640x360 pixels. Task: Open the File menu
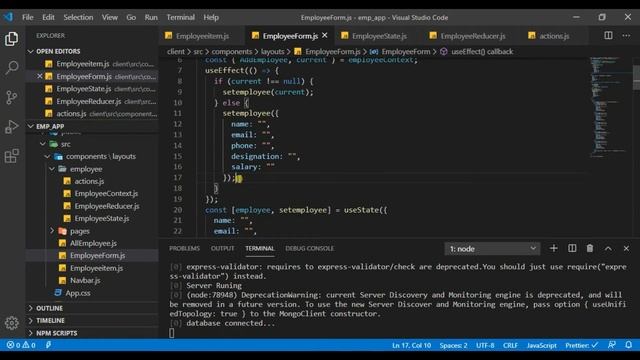pos(28,17)
